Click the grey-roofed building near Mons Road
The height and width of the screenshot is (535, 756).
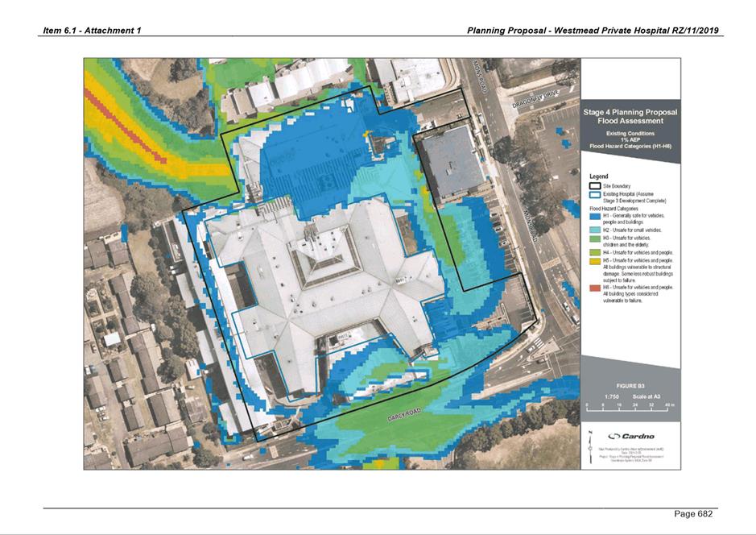click(452, 161)
